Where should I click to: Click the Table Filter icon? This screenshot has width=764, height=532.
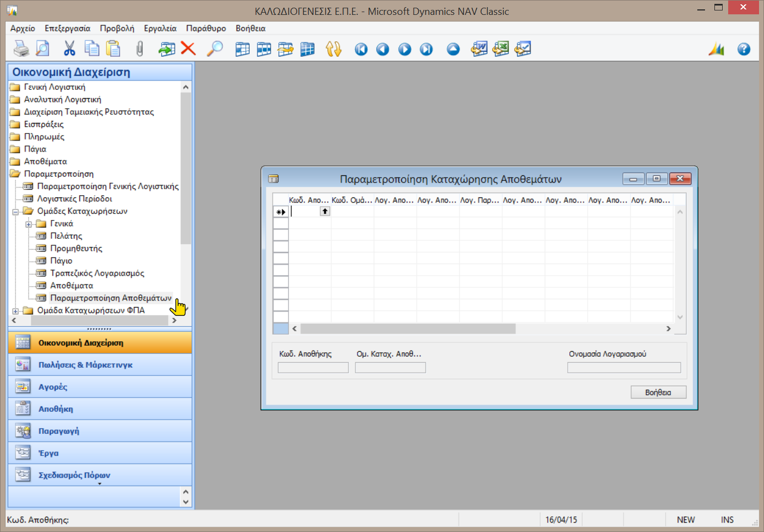[264, 49]
